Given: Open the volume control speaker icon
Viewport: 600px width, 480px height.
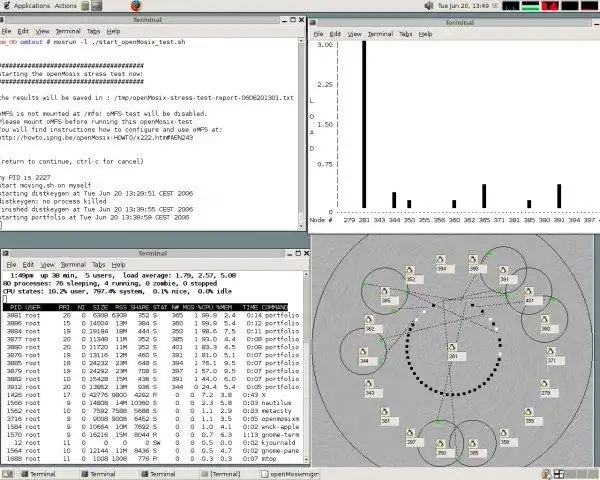Looking at the screenshot, I should click(x=429, y=6).
